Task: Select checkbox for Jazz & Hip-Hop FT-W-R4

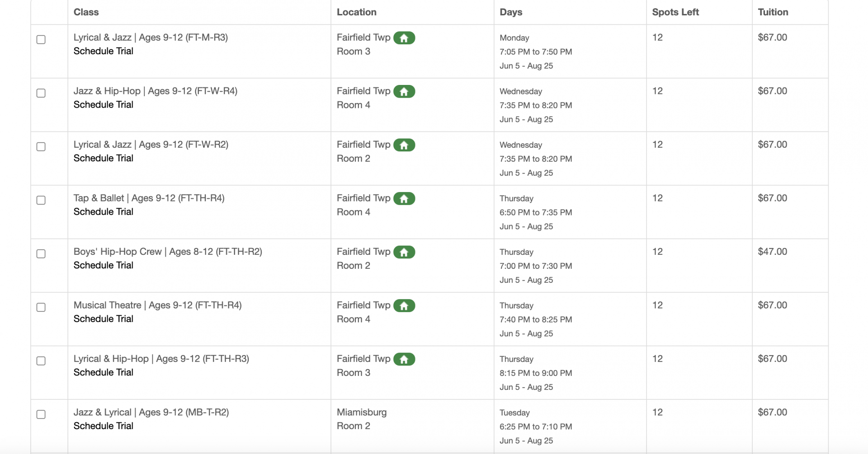Action: pos(41,93)
